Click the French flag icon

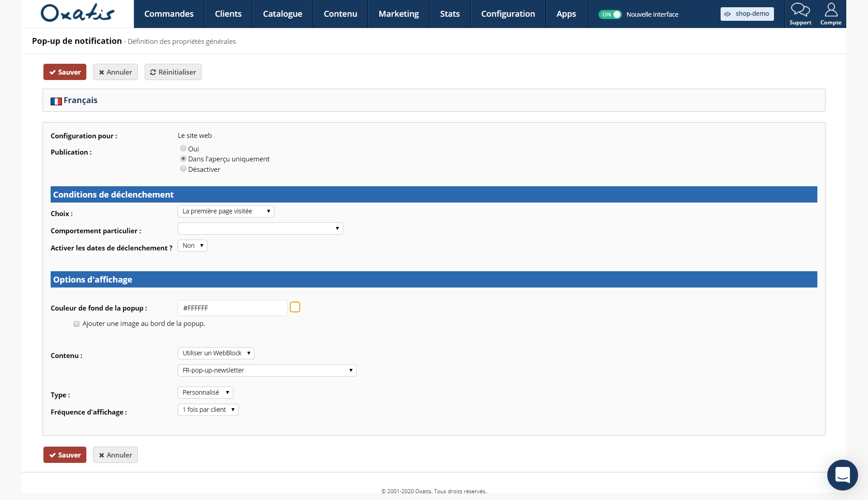point(56,101)
